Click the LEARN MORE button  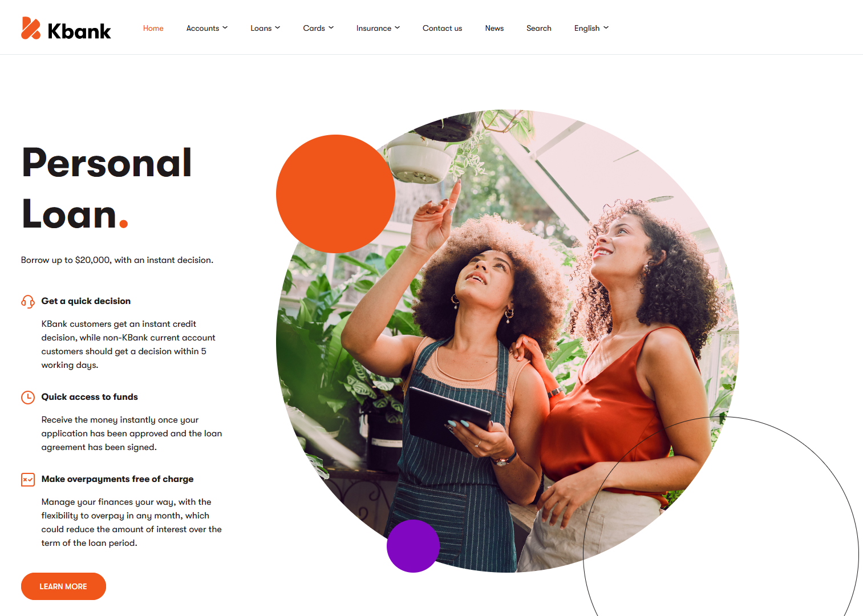click(63, 586)
